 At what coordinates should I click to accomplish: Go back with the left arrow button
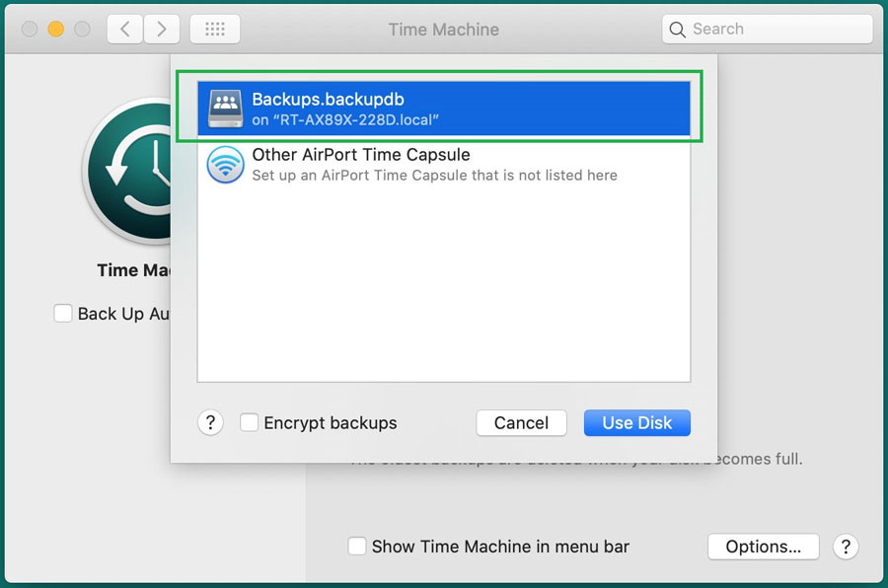(x=125, y=29)
